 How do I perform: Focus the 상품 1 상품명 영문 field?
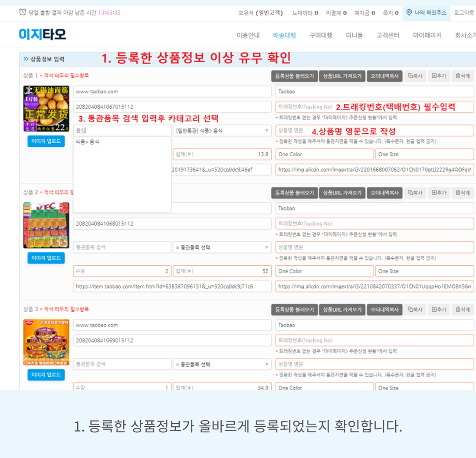374,131
